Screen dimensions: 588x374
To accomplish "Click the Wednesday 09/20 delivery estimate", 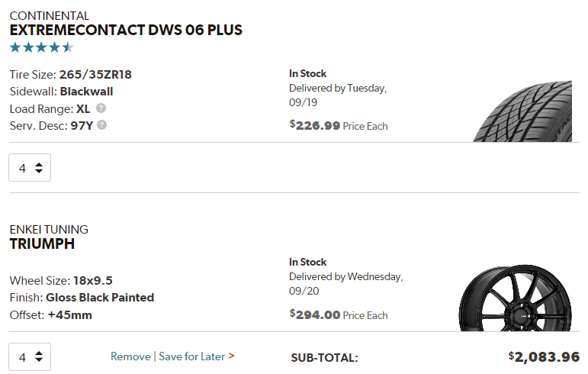I will [345, 283].
